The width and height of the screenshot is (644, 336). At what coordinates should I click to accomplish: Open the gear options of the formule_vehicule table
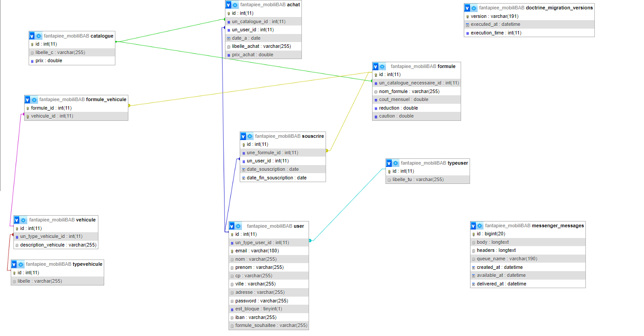click(x=34, y=99)
